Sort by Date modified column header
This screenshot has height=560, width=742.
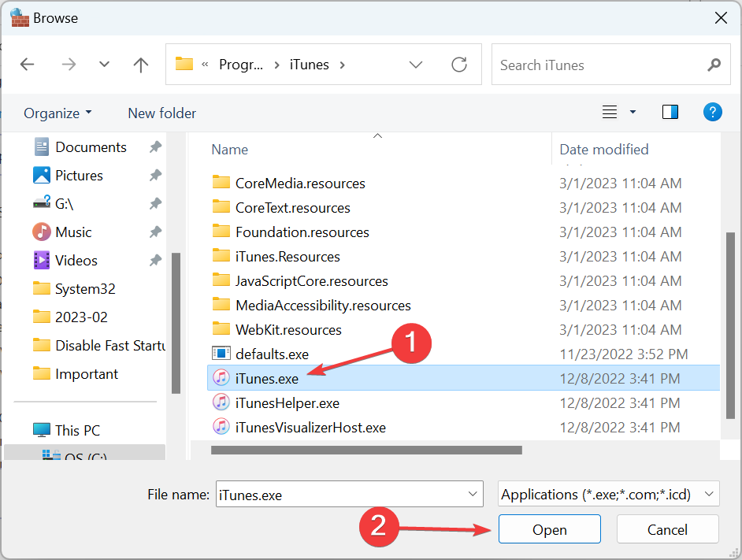click(604, 150)
